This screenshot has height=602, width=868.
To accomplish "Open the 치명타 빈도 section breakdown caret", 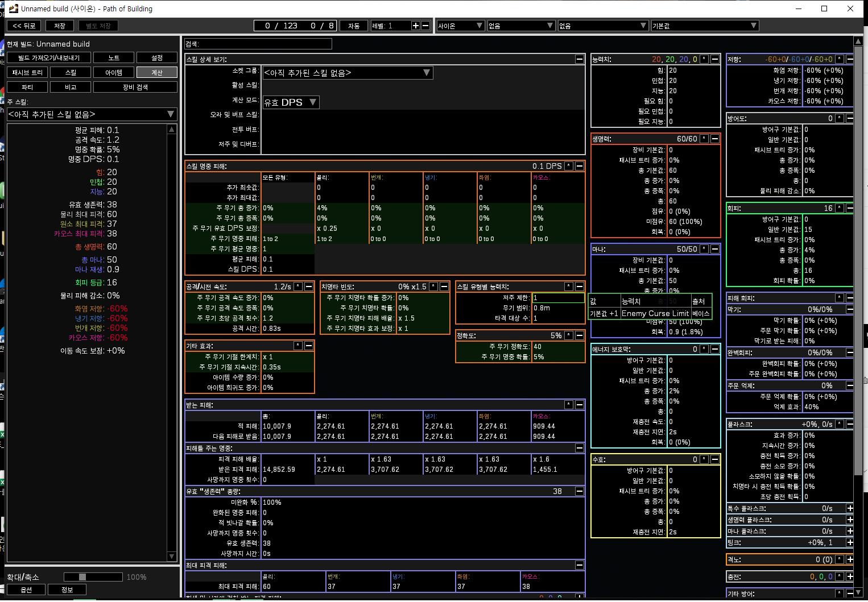I will pyautogui.click(x=433, y=287).
